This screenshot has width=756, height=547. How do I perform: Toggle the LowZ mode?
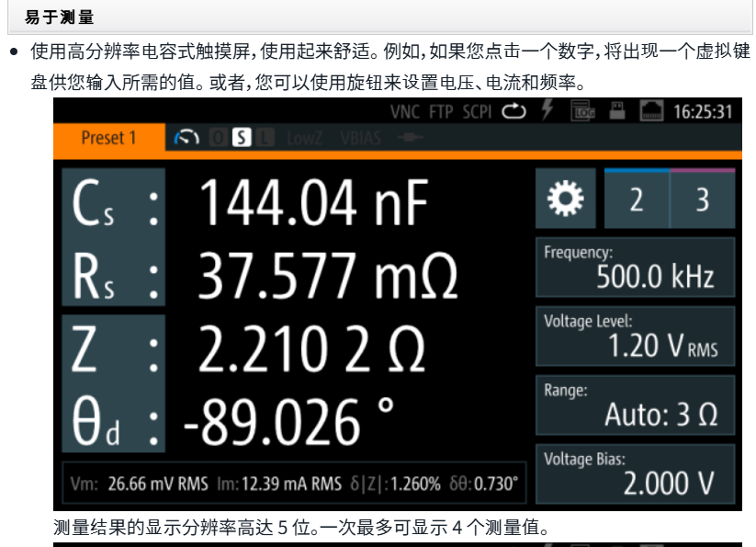[304, 138]
